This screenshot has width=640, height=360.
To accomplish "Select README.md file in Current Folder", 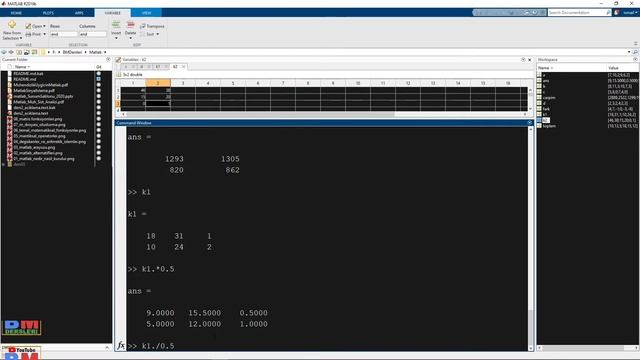I will tap(25, 79).
